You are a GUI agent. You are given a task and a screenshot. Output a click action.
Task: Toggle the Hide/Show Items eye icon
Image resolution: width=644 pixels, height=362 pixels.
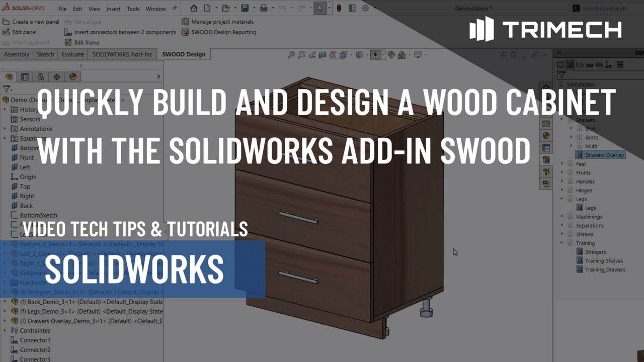click(375, 55)
